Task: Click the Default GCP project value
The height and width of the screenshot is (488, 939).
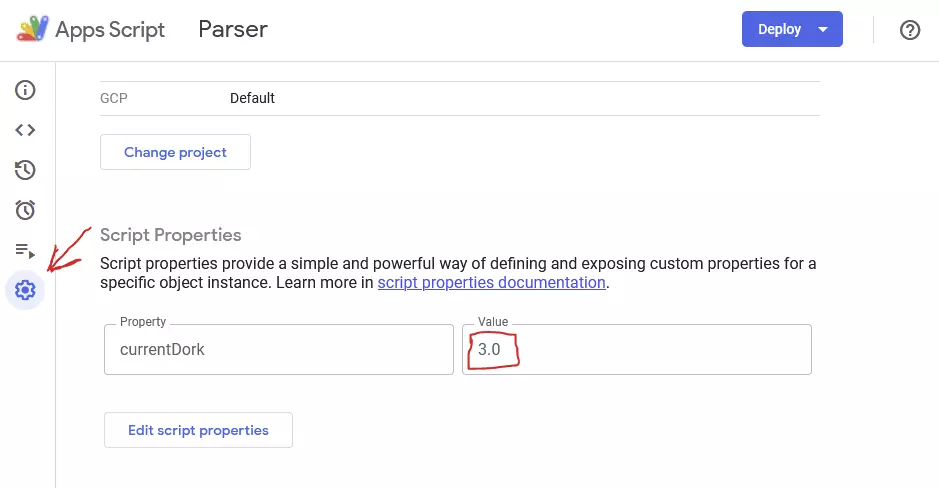Action: 252,98
